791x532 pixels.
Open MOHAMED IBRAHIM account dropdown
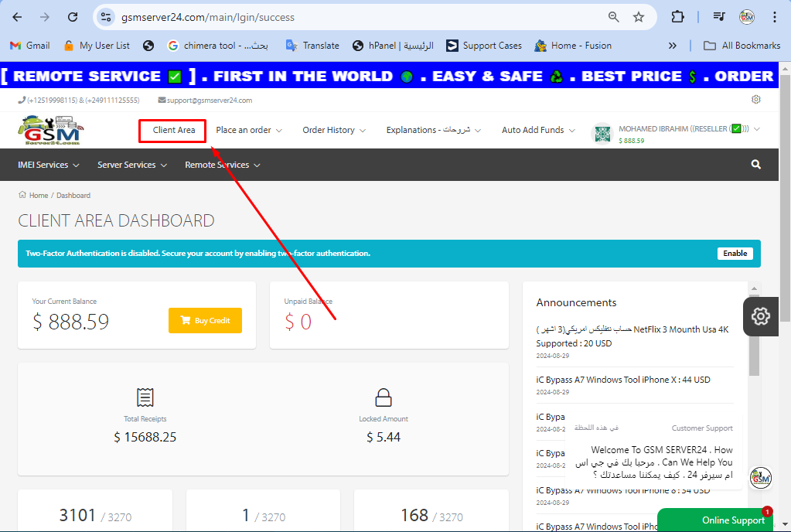pos(689,129)
